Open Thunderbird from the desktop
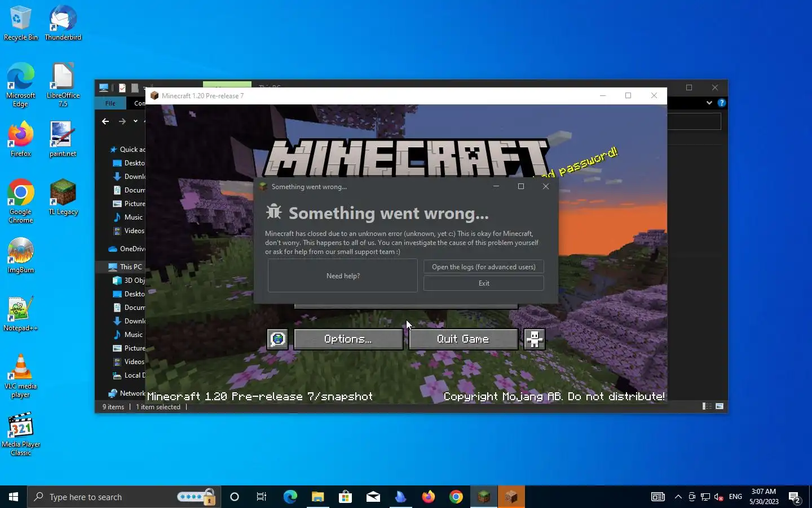The image size is (812, 508). (x=63, y=23)
